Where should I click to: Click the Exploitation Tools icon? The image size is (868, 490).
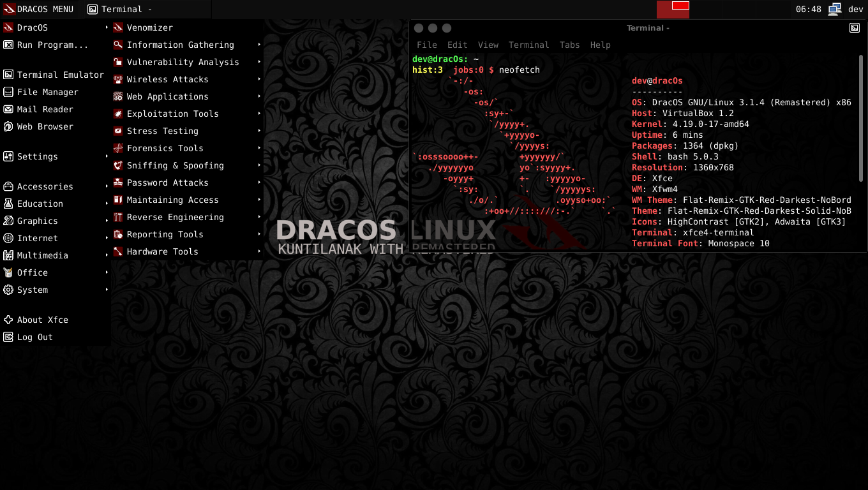click(x=118, y=114)
